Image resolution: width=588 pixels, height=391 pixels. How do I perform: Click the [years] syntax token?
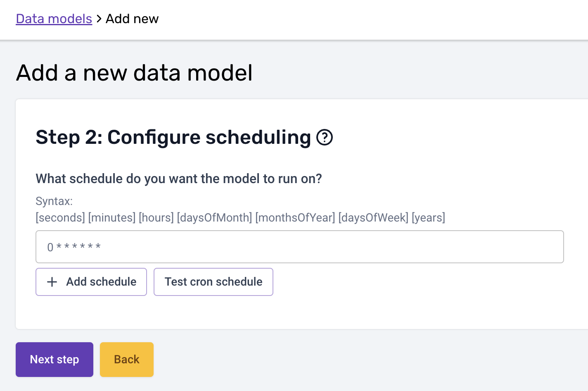click(x=428, y=217)
